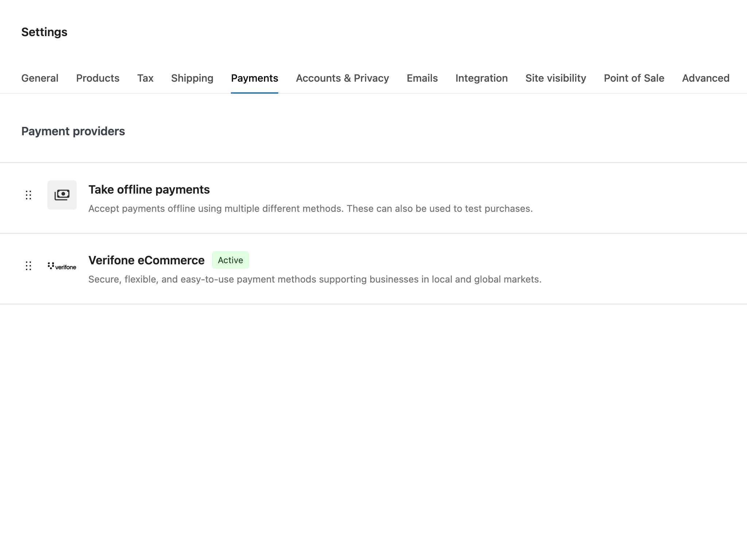Image resolution: width=747 pixels, height=560 pixels.
Task: Open the Accounts & Privacy tab
Action: tap(342, 78)
